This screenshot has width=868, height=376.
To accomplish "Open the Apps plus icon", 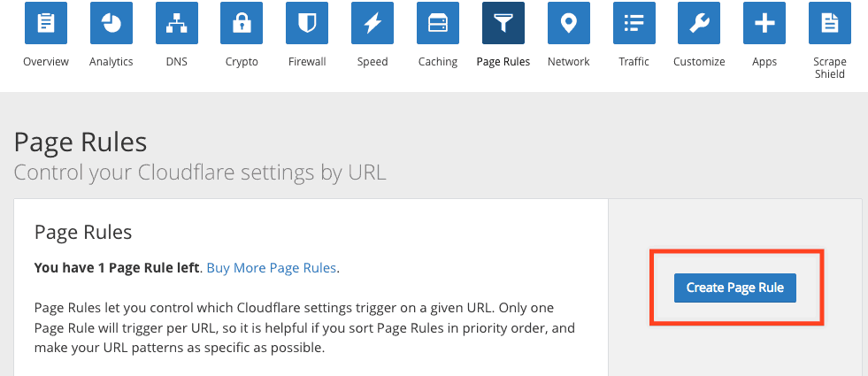I will click(764, 23).
